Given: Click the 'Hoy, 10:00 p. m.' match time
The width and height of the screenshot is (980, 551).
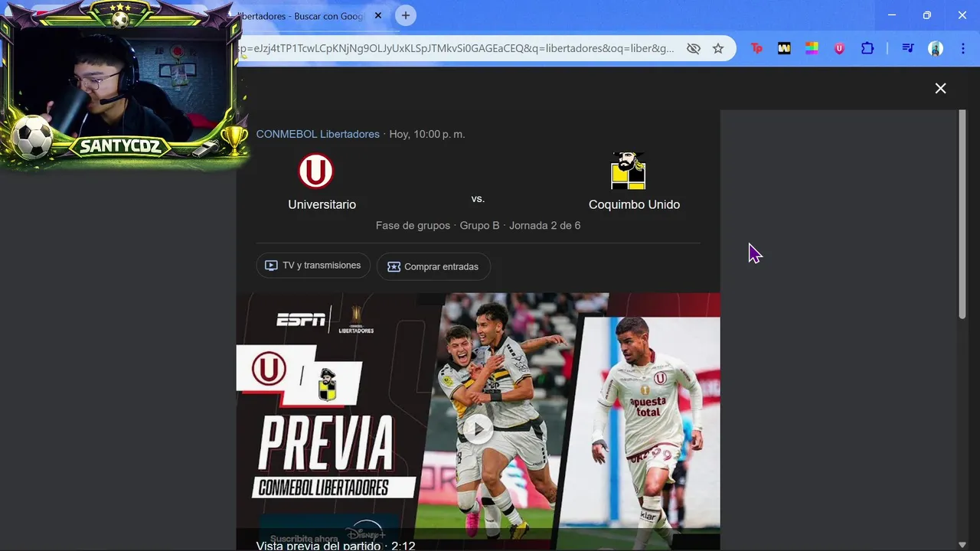Looking at the screenshot, I should pos(427,134).
